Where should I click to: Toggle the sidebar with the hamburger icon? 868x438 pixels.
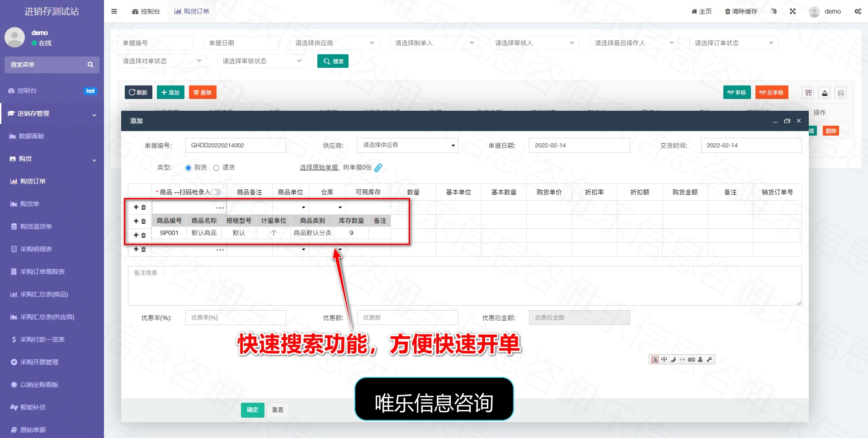click(114, 11)
